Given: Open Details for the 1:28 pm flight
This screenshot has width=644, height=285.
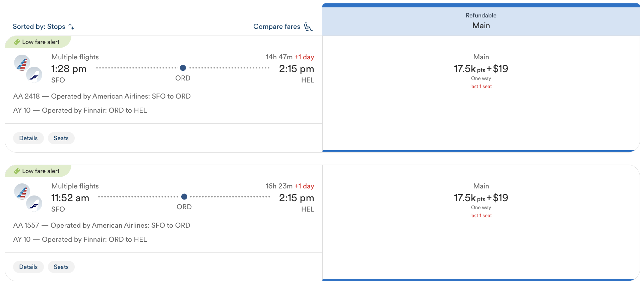Looking at the screenshot, I should tap(28, 138).
